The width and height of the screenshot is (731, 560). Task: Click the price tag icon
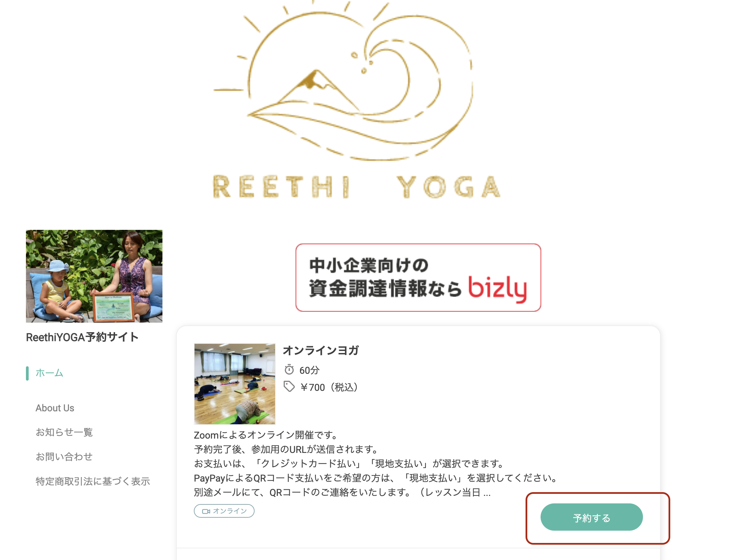pyautogui.click(x=289, y=387)
